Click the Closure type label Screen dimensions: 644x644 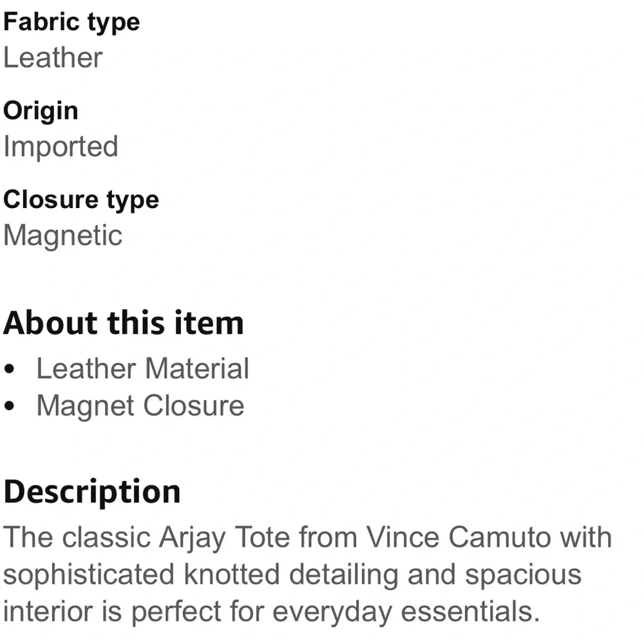click(81, 200)
